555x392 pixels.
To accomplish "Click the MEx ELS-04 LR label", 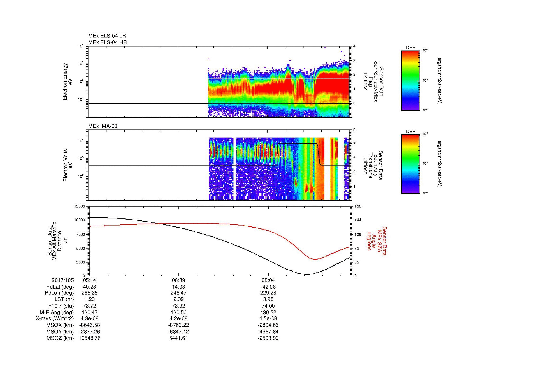I will click(x=107, y=36).
